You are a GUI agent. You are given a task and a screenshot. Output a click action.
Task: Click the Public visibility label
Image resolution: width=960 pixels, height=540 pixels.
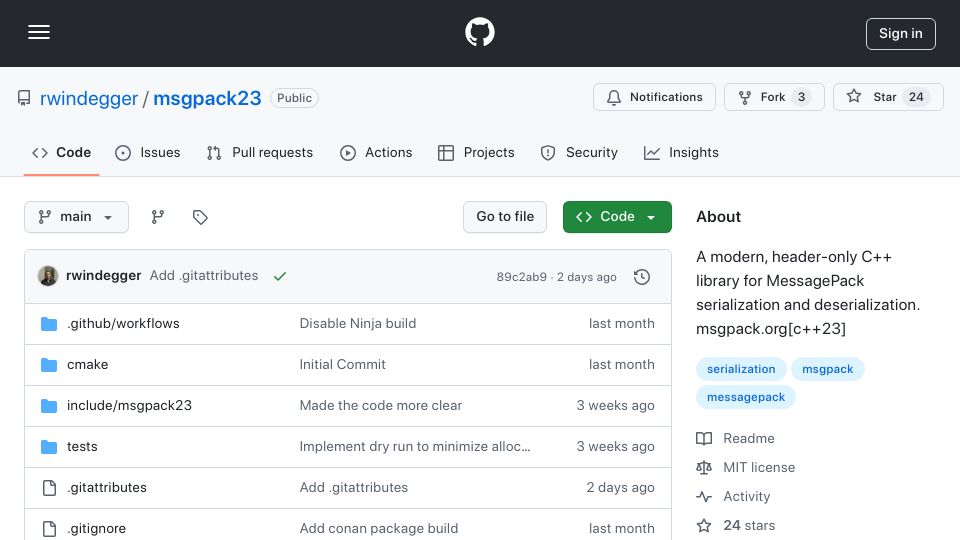coord(294,98)
